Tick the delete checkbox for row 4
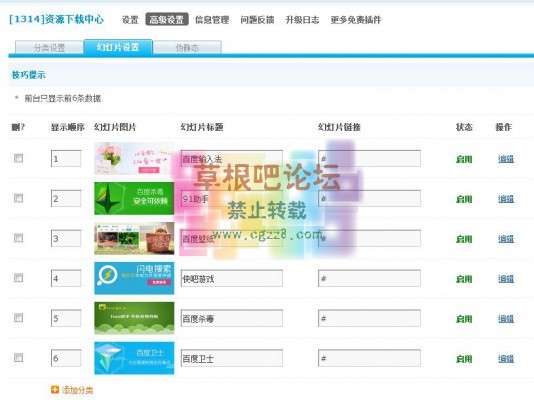This screenshot has width=534, height=400. coord(18,278)
